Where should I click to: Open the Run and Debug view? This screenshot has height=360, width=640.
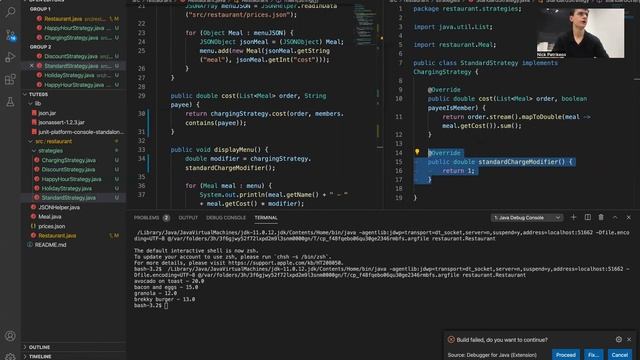pos(10,57)
